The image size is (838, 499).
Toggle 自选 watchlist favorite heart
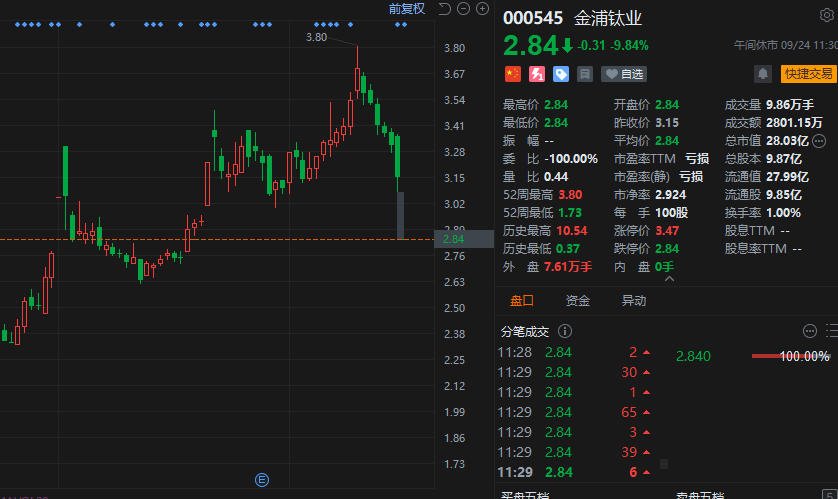[x=624, y=74]
